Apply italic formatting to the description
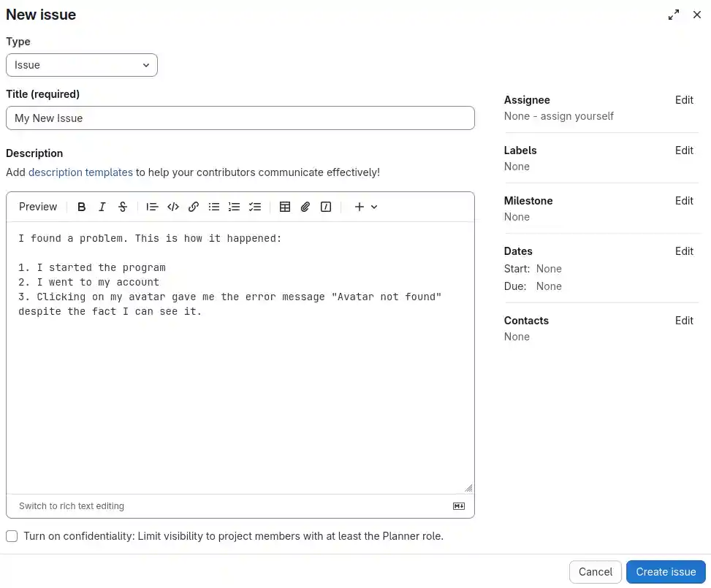Image resolution: width=711 pixels, height=588 pixels. [102, 207]
